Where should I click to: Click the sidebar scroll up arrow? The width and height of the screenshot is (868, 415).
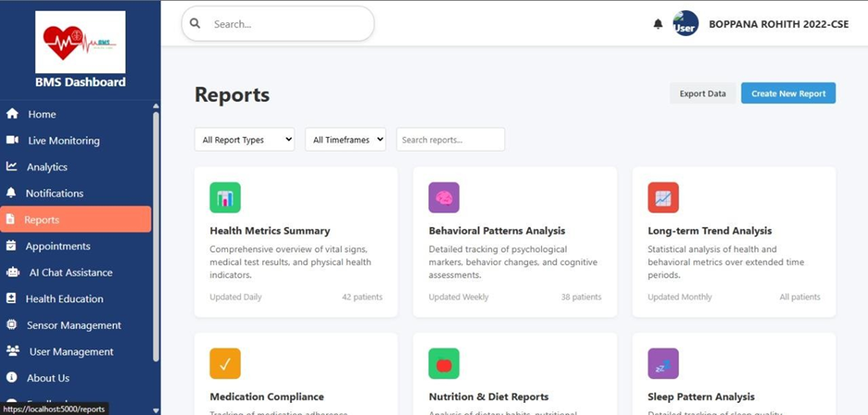(x=155, y=105)
